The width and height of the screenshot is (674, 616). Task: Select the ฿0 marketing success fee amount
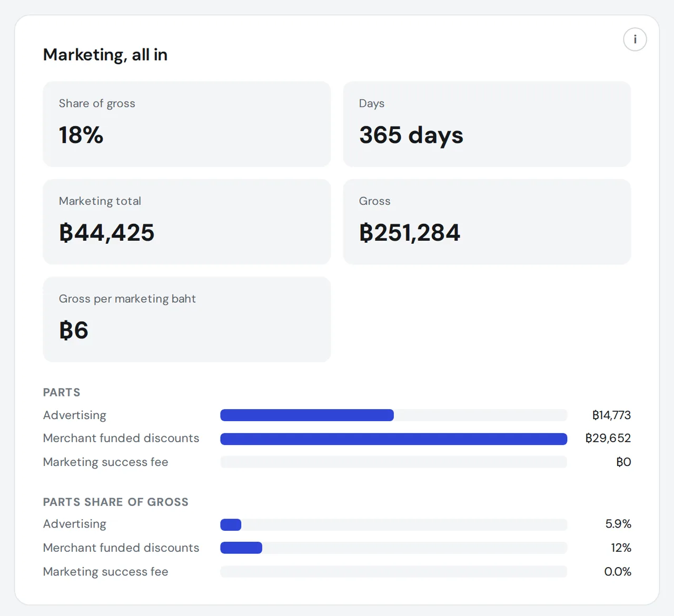(623, 462)
